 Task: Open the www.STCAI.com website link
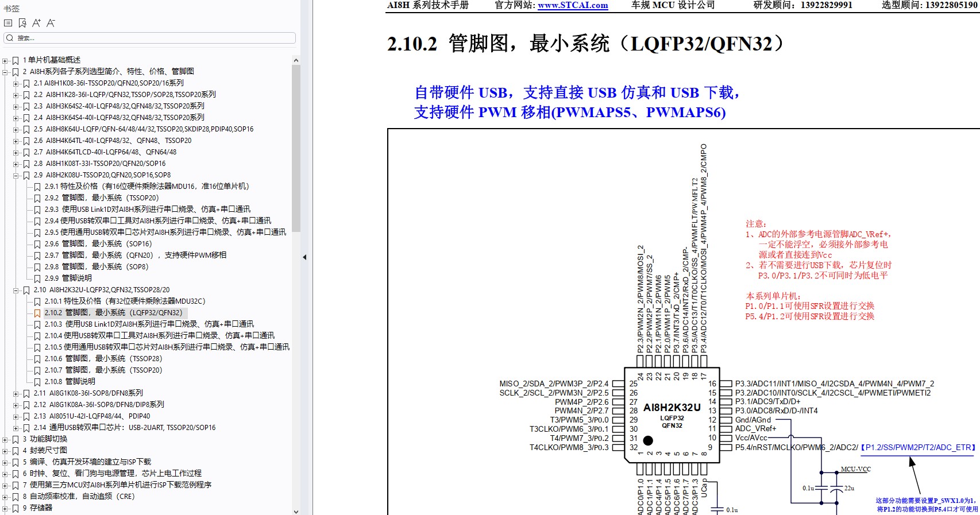tap(573, 5)
